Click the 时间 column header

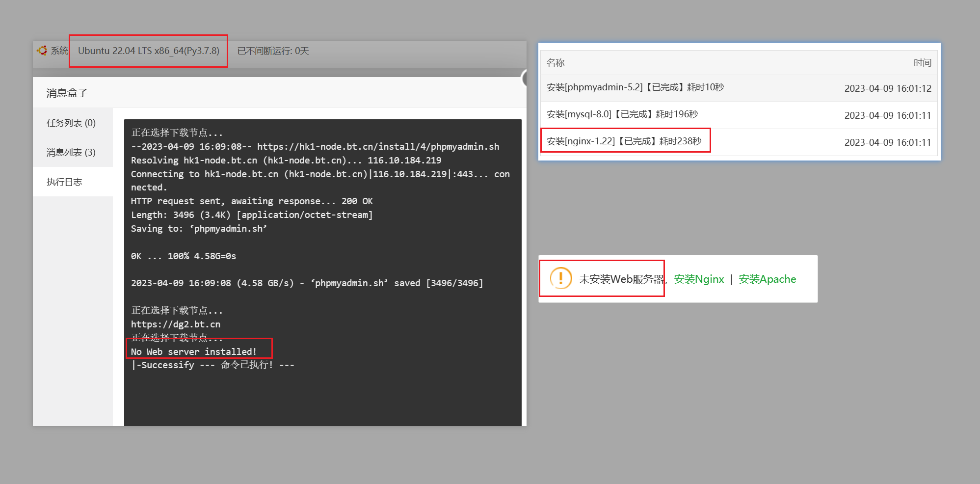click(922, 63)
